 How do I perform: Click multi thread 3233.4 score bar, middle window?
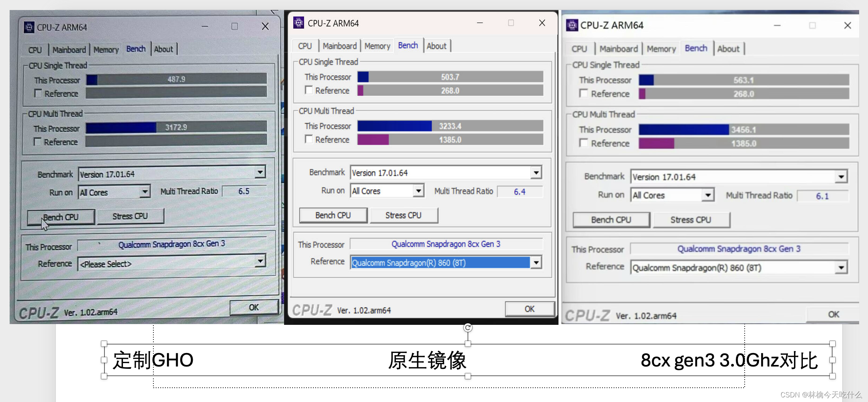(450, 126)
